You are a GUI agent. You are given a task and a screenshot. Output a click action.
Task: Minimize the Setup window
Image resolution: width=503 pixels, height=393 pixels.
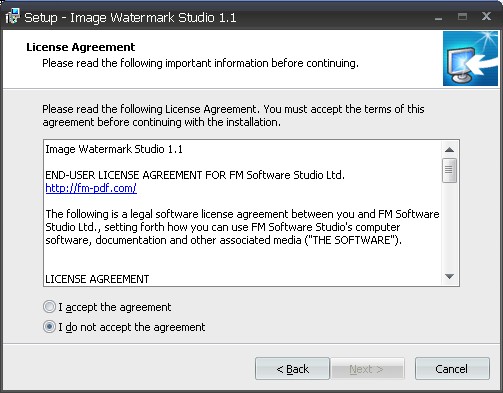439,18
